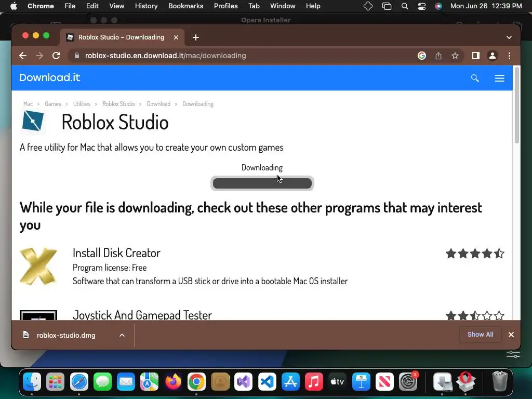The height and width of the screenshot is (399, 532).
Task: Expand roblox-studio.dmg download options chevron
Action: pos(122,335)
